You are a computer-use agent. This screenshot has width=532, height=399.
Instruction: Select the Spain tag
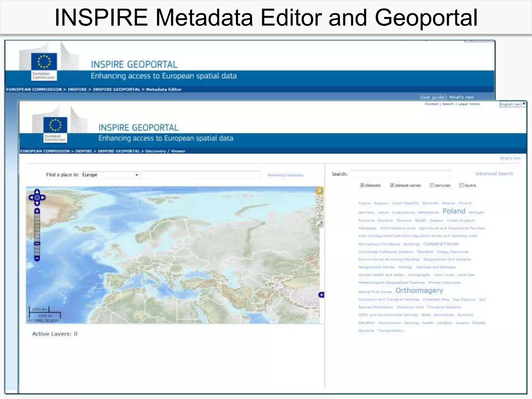point(420,220)
